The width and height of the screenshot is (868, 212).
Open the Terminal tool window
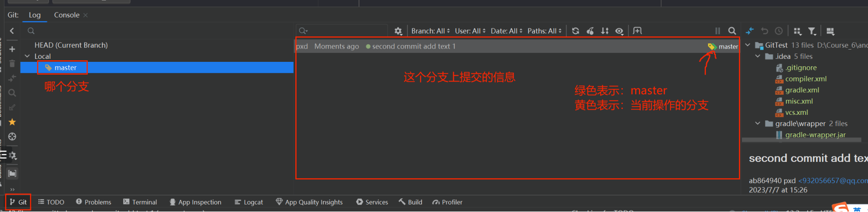point(140,202)
